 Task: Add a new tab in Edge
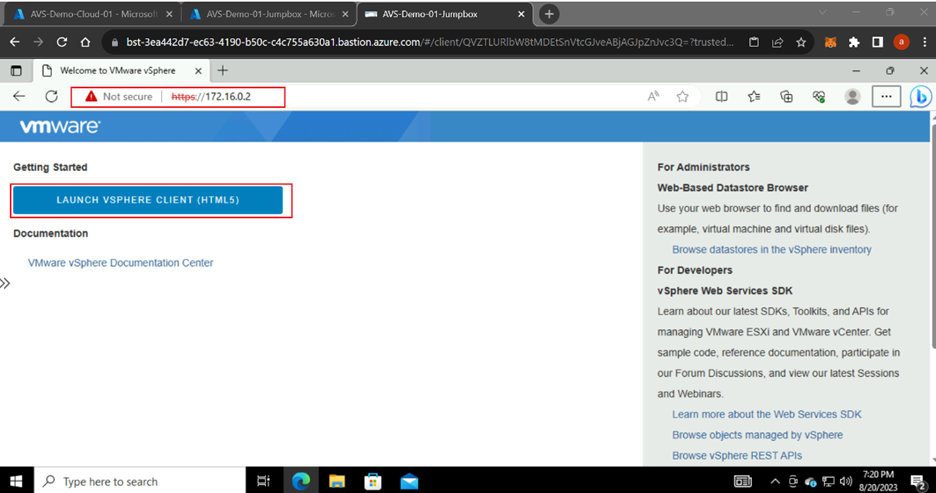click(223, 70)
